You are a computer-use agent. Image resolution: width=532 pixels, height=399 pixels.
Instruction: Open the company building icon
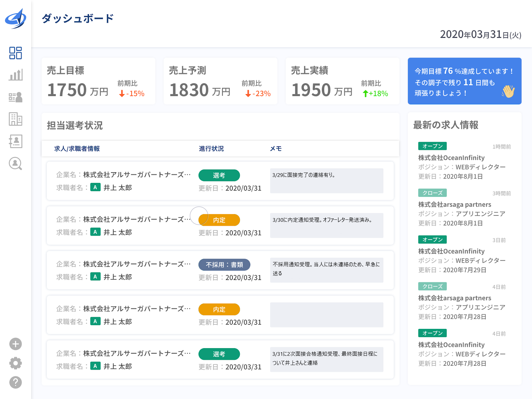16,119
